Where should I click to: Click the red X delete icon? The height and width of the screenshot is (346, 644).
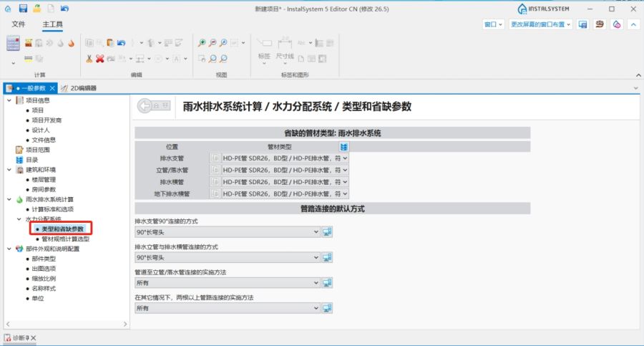click(x=100, y=59)
